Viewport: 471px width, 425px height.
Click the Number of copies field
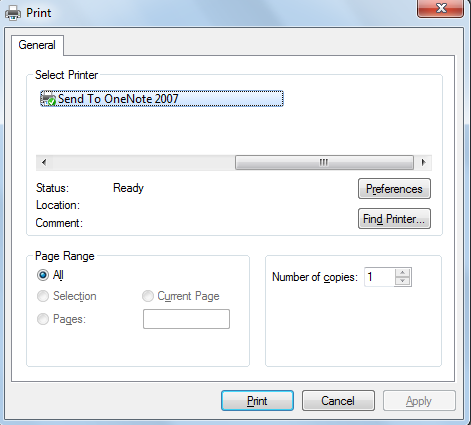pos(380,277)
